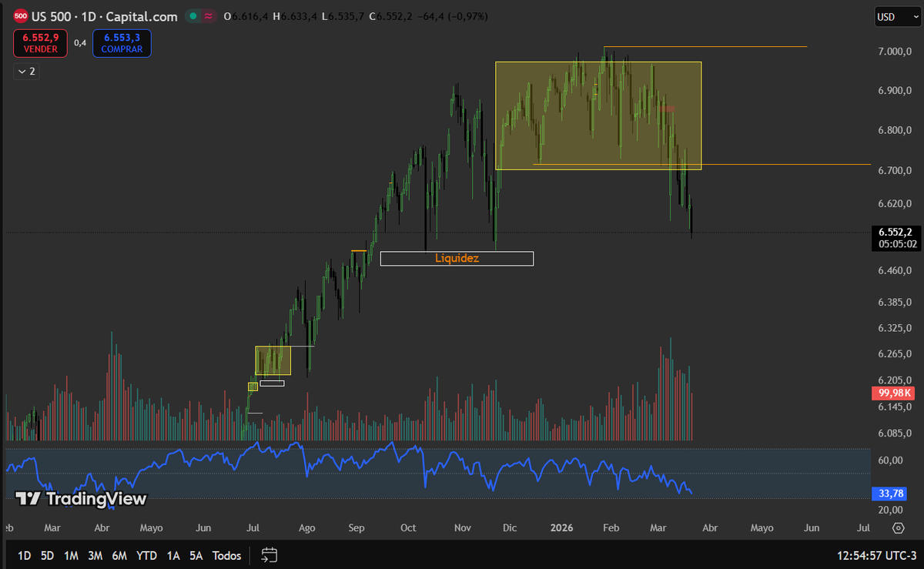Click the RSI value label 33,78
This screenshot has height=569, width=924.
point(891,493)
